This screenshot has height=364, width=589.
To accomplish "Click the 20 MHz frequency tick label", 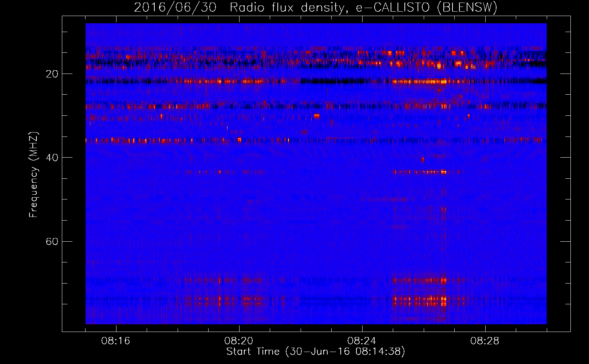I will pyautogui.click(x=52, y=74).
